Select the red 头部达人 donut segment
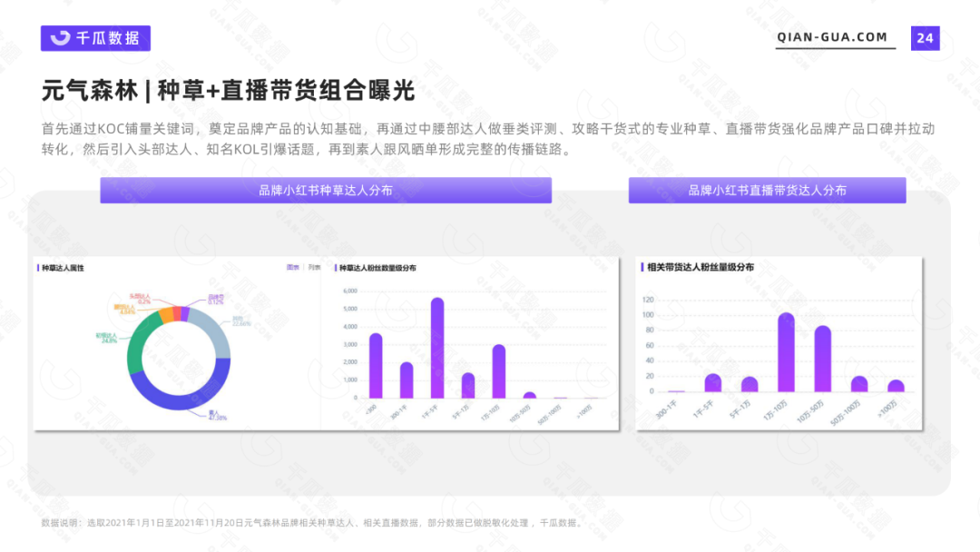The height and width of the screenshot is (552, 980). click(x=178, y=313)
